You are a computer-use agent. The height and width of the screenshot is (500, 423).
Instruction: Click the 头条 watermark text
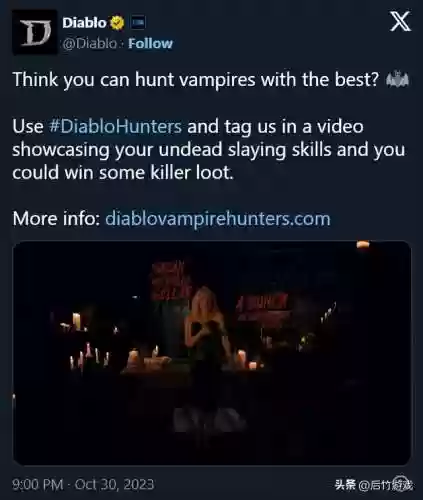coord(345,485)
